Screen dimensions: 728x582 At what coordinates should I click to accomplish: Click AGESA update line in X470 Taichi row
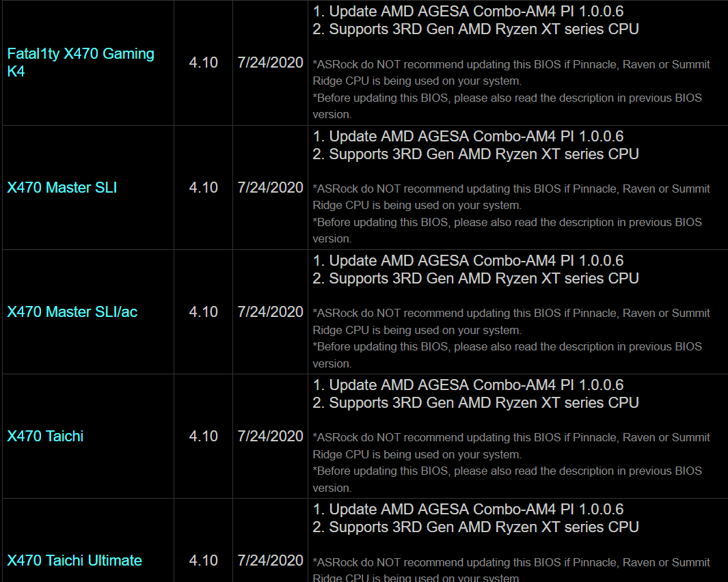pyautogui.click(x=468, y=385)
